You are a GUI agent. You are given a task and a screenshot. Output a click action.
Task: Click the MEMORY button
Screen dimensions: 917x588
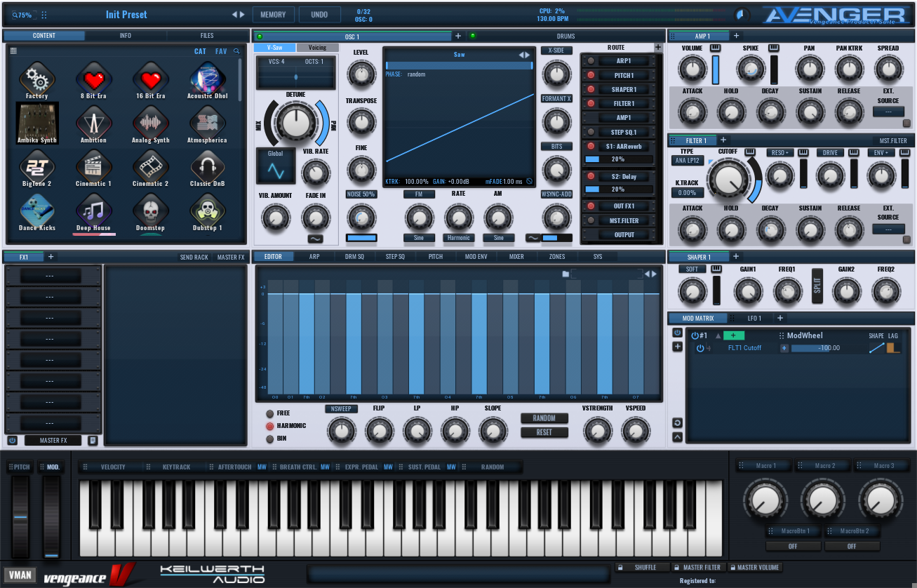(x=273, y=15)
